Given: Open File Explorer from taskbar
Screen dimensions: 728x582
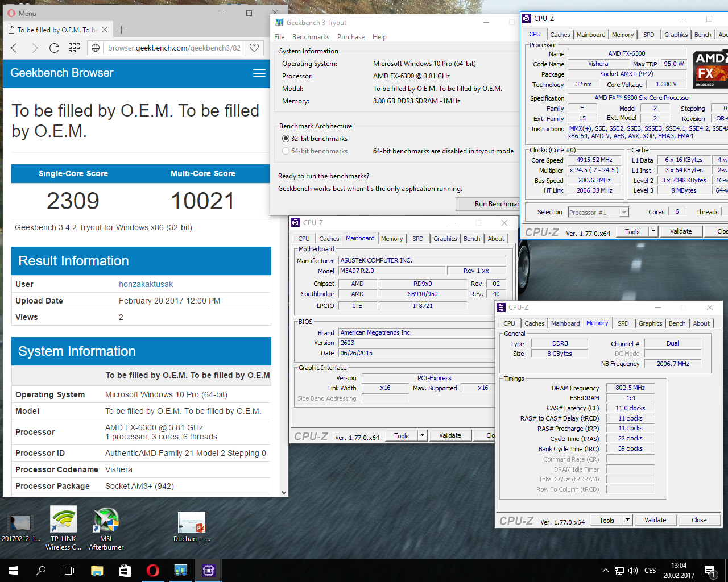Looking at the screenshot, I should pyautogui.click(x=97, y=571).
